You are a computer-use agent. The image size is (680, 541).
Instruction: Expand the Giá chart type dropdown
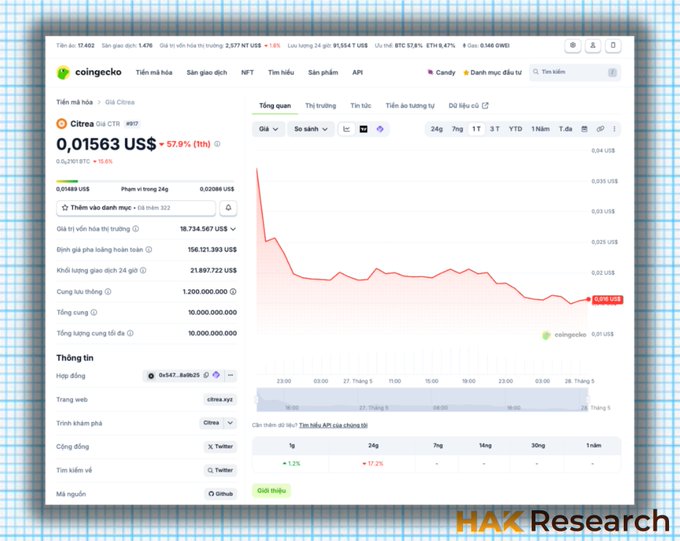click(x=268, y=129)
